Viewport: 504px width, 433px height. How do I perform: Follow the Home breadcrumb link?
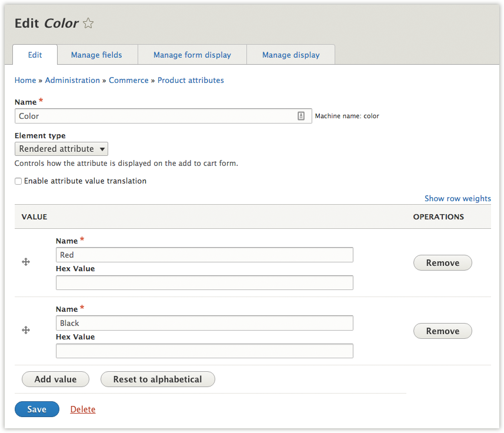[x=25, y=80]
